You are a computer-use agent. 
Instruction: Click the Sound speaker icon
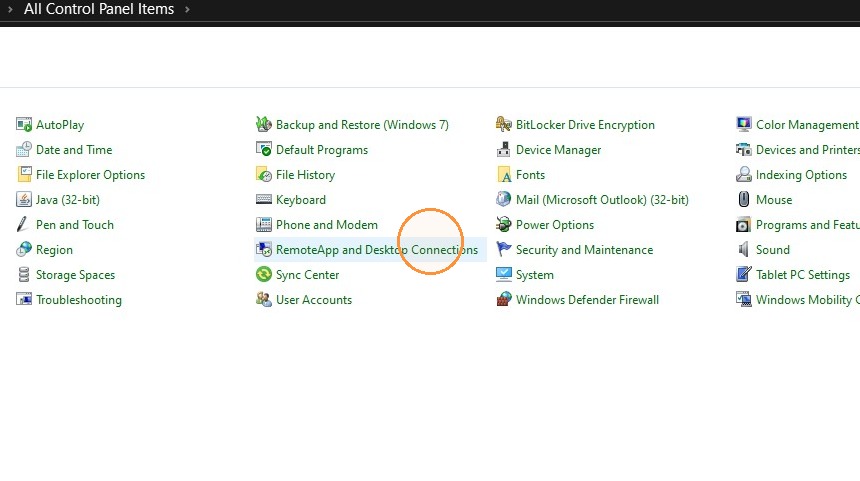[744, 250]
